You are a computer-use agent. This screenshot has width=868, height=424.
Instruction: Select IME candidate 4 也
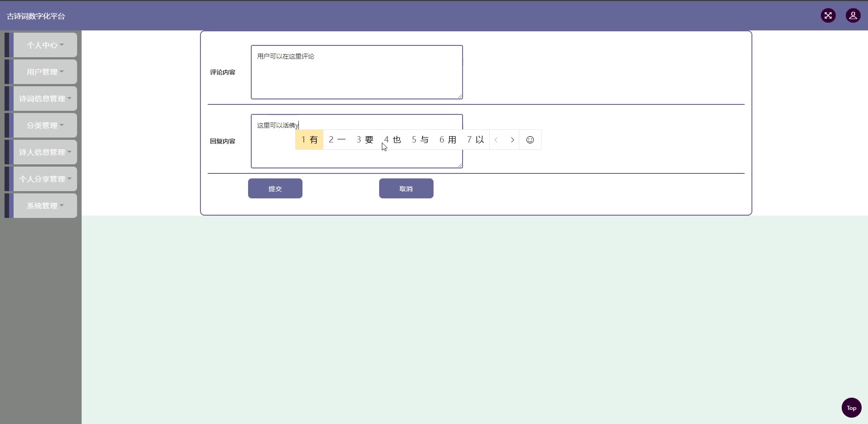tap(393, 140)
